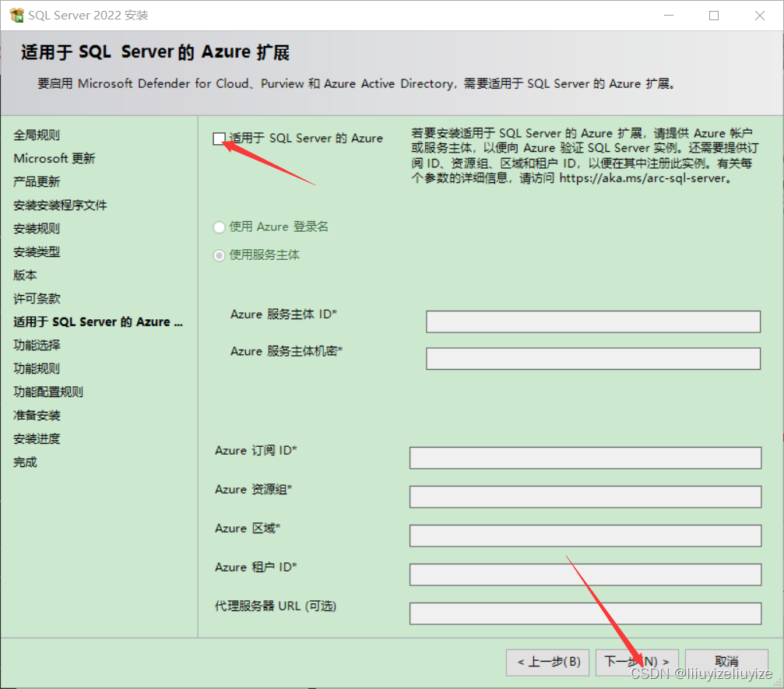Select the 安装安装程序文件 step in sidebar
Image resolution: width=784 pixels, height=689 pixels.
coord(60,205)
